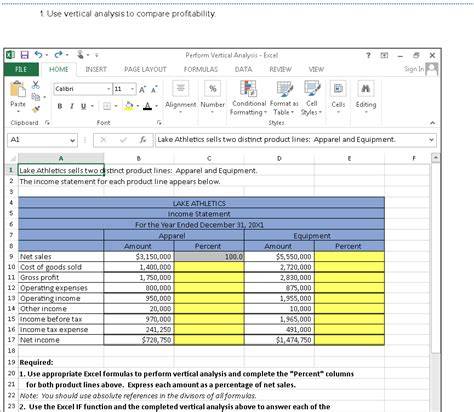Click vertical scrollbar up arrow

point(436,158)
